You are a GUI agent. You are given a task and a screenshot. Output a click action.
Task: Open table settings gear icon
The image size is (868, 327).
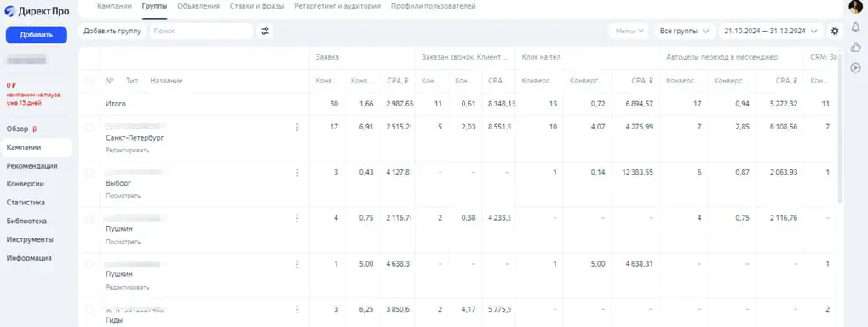[x=835, y=31]
